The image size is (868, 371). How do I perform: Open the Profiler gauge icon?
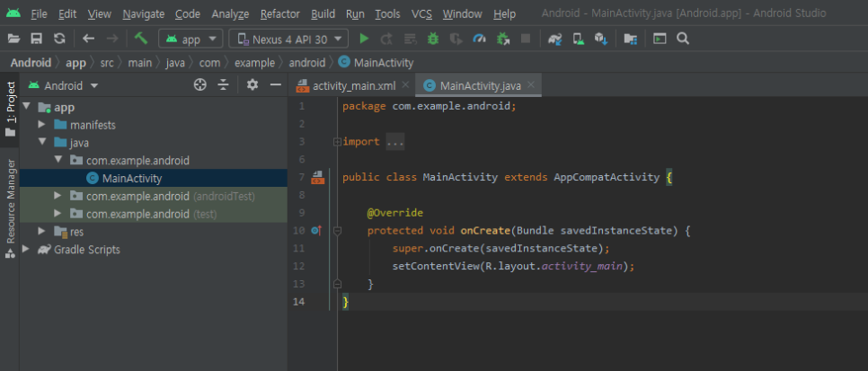480,39
